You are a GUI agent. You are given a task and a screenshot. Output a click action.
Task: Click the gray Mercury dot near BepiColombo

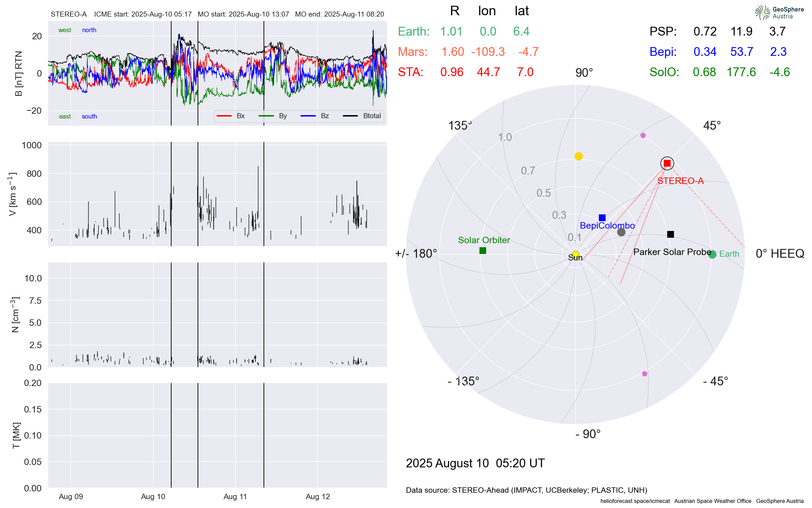[x=621, y=232]
